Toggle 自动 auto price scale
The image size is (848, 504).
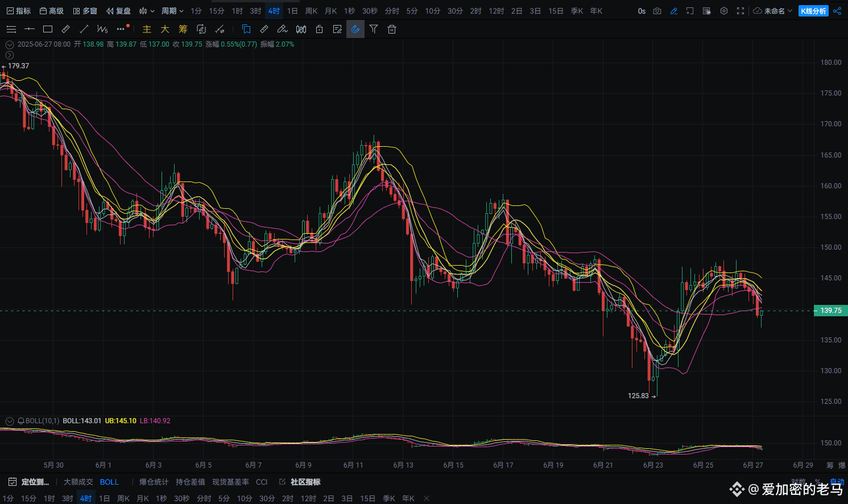837,482
